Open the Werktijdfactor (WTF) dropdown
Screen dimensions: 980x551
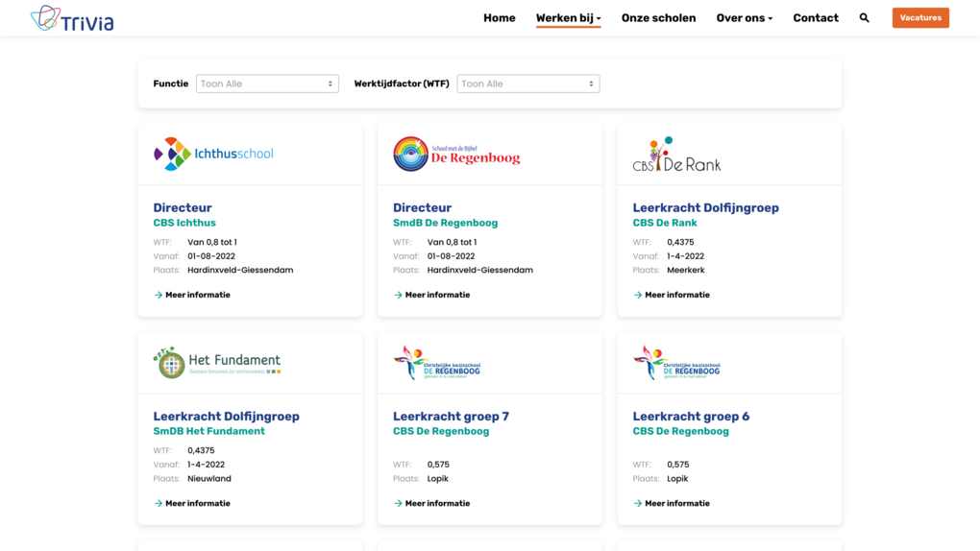point(527,84)
